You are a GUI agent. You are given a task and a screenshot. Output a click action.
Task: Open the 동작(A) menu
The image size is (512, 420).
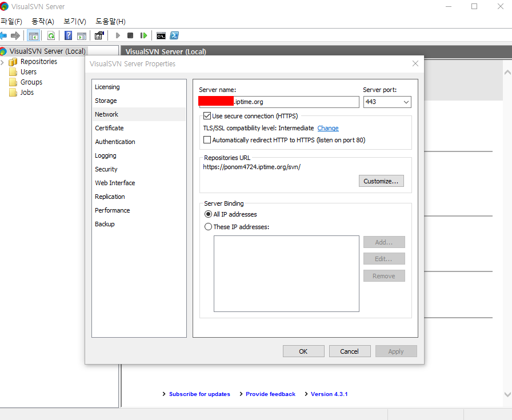coord(43,22)
